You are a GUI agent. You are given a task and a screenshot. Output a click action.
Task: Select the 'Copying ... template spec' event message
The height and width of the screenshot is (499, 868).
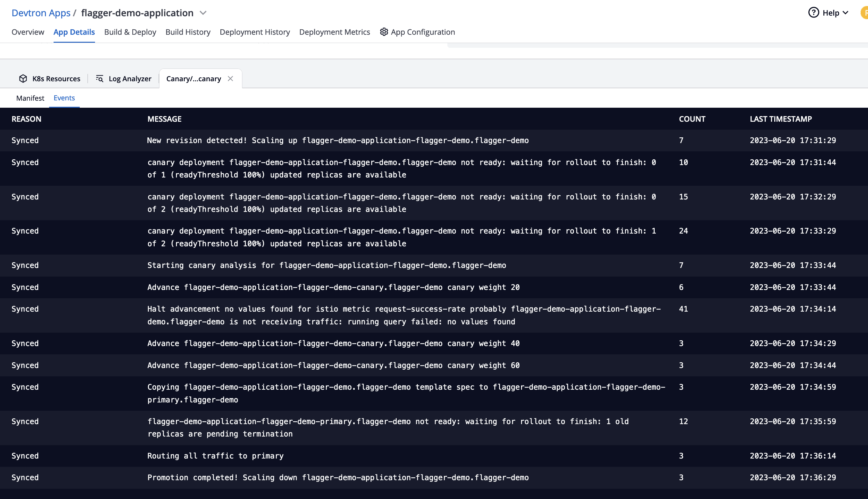coord(406,394)
